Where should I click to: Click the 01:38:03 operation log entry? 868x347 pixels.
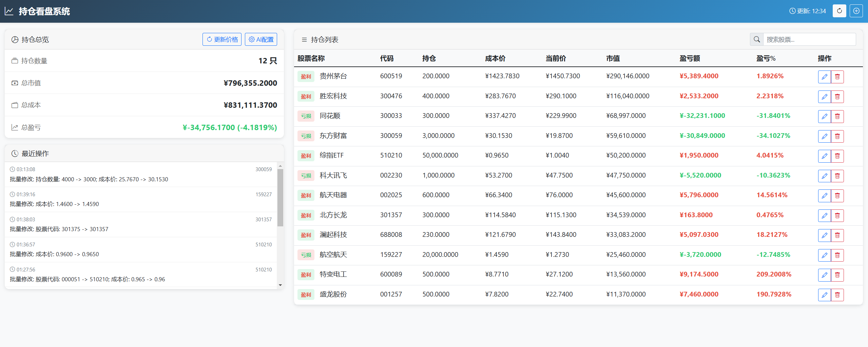tap(141, 224)
